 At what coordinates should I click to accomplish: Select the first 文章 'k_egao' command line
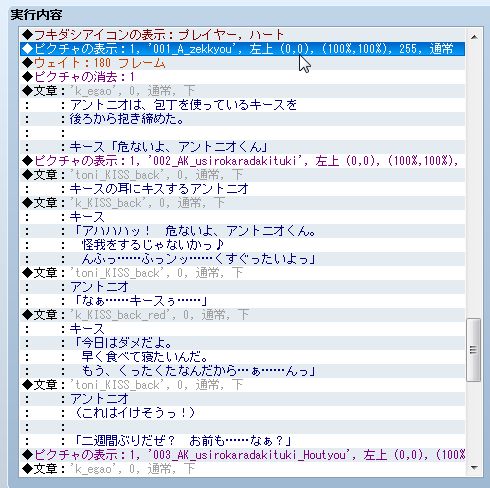[243, 91]
